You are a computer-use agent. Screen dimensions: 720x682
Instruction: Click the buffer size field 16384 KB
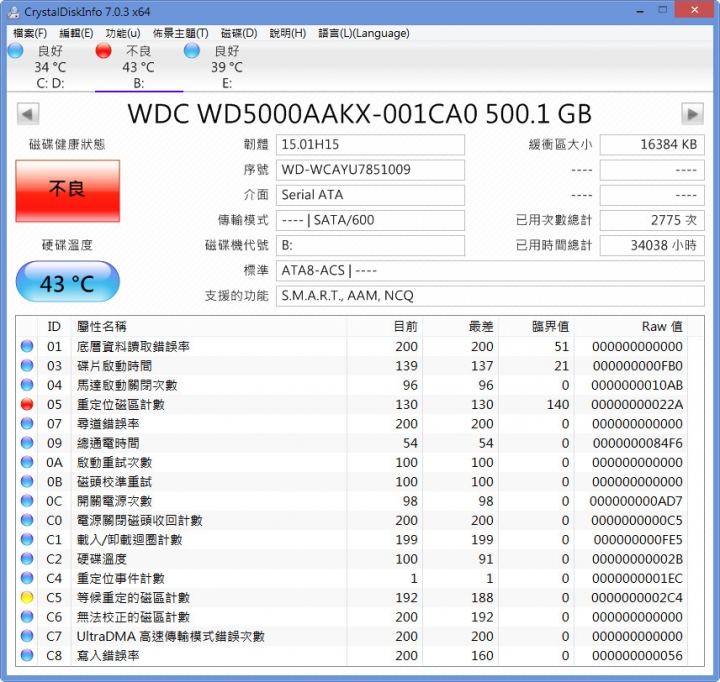pos(652,145)
